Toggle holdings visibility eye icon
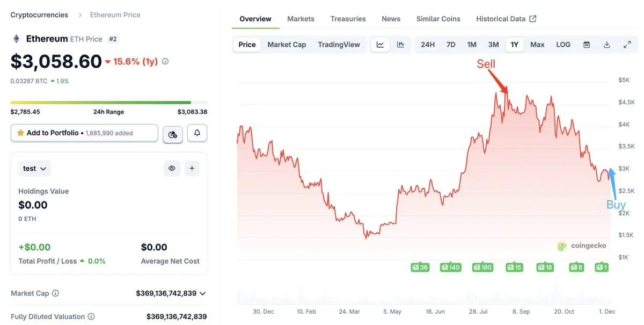The height and width of the screenshot is (325, 644). pos(172,168)
